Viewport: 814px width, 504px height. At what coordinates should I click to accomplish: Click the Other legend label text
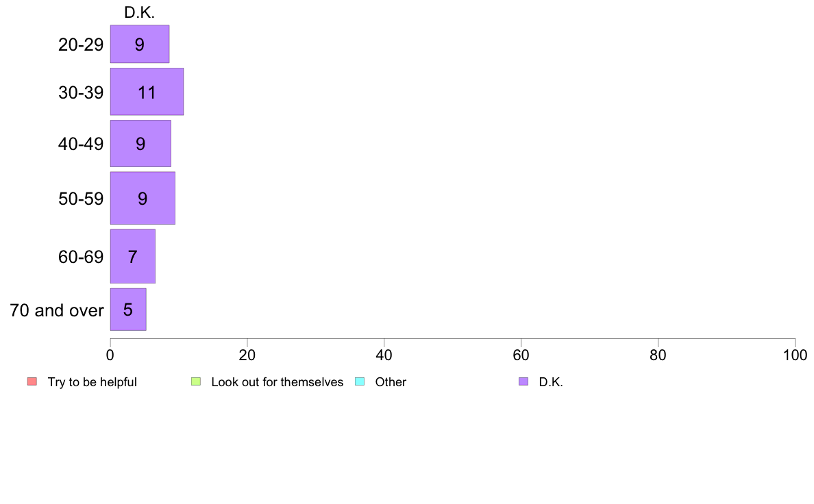(x=391, y=382)
